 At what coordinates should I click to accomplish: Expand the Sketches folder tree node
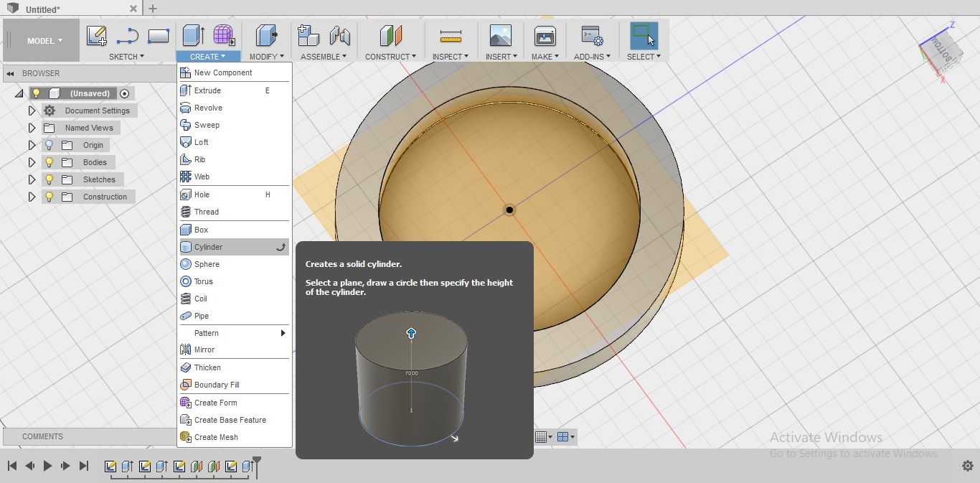pos(32,179)
